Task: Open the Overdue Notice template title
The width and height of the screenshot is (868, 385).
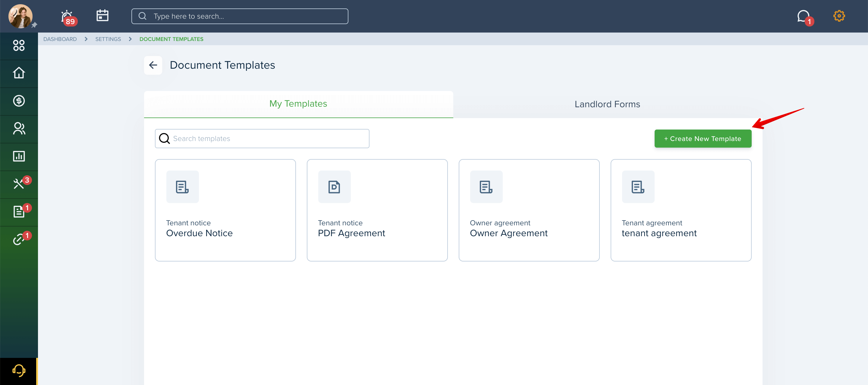Action: pyautogui.click(x=199, y=233)
